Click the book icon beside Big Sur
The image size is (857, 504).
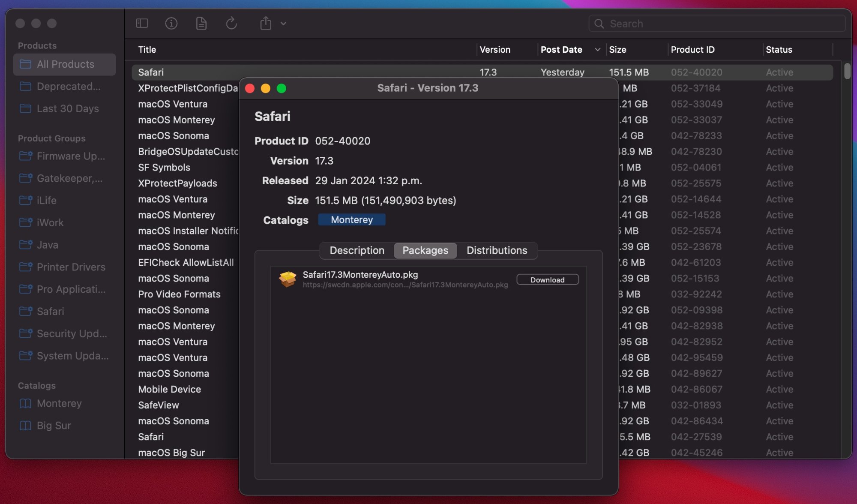(25, 426)
